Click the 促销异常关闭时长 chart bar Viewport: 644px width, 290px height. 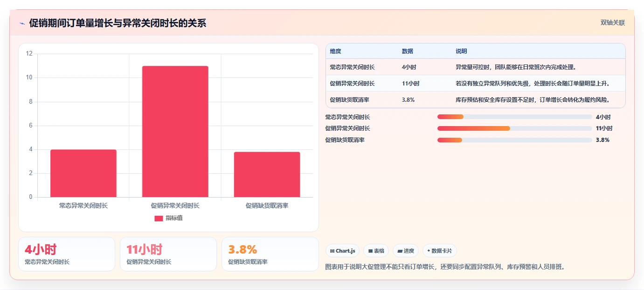click(x=175, y=131)
